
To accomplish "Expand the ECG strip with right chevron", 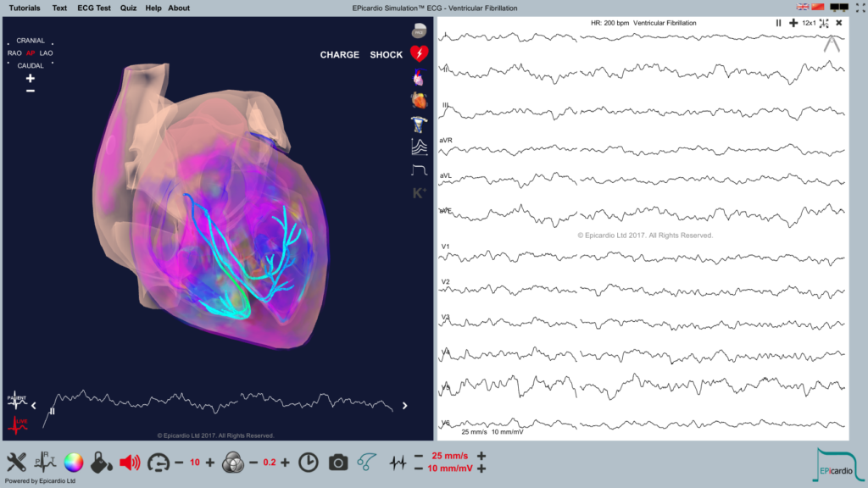I will pyautogui.click(x=405, y=404).
